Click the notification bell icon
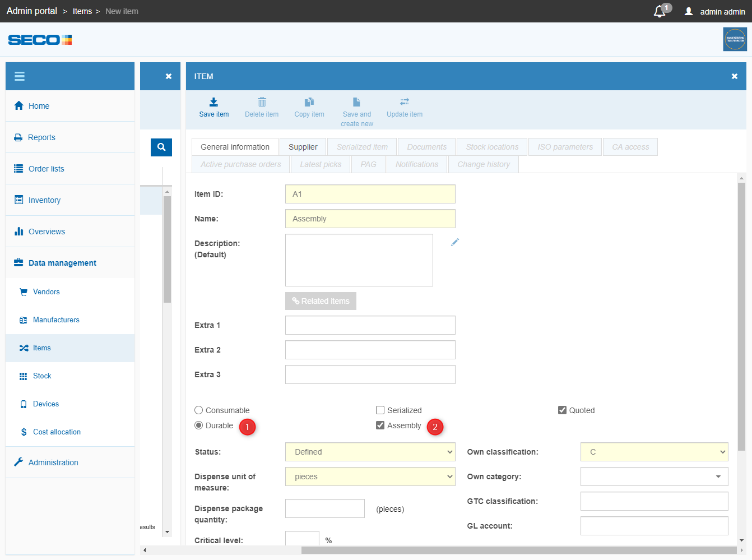 [x=661, y=11]
